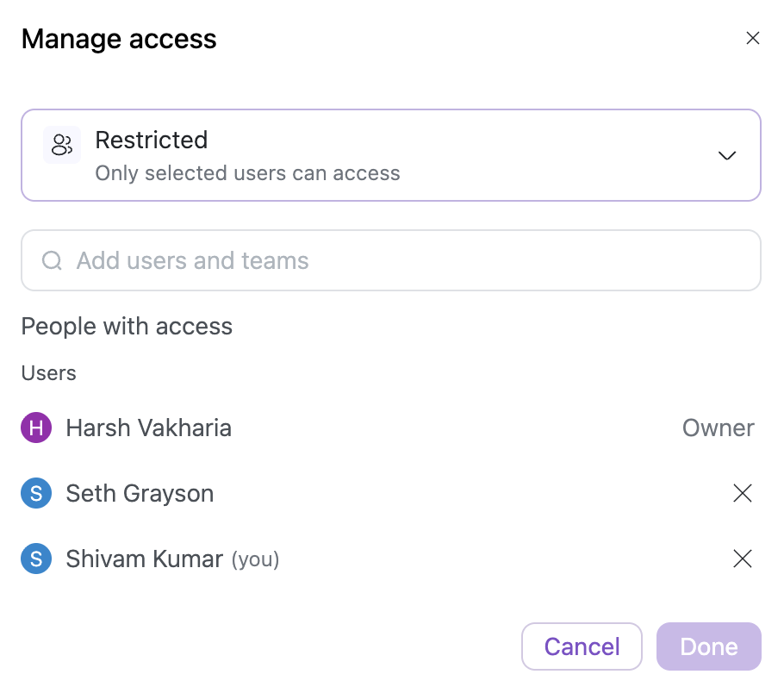Screen dimensions: 784x693
Task: Open the Restricted access dropdown title
Action: 152,140
